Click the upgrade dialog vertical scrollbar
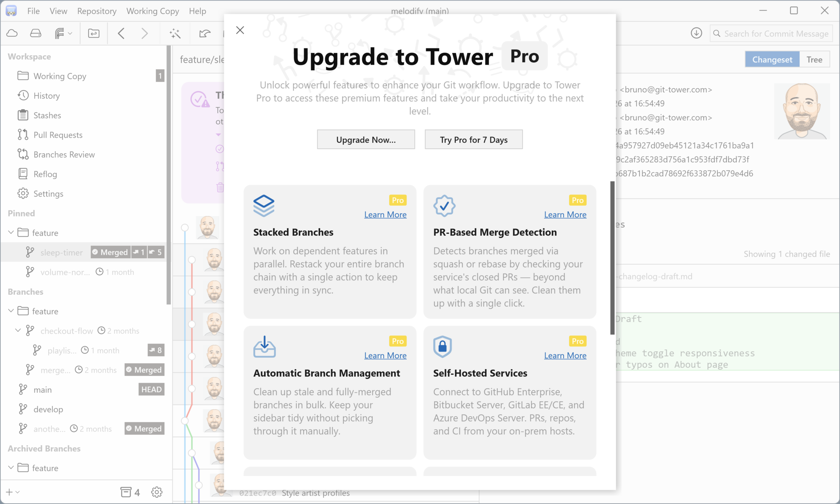The image size is (840, 504). click(612, 258)
